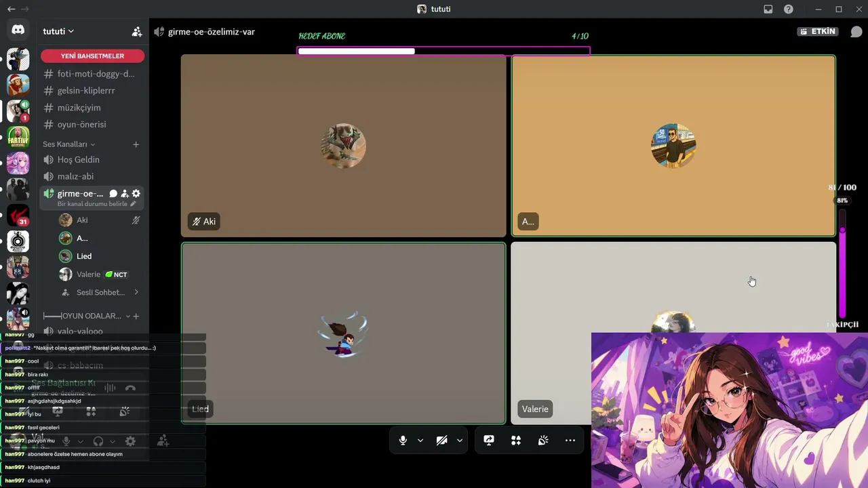Open the bird avatar server icon

click(x=18, y=59)
